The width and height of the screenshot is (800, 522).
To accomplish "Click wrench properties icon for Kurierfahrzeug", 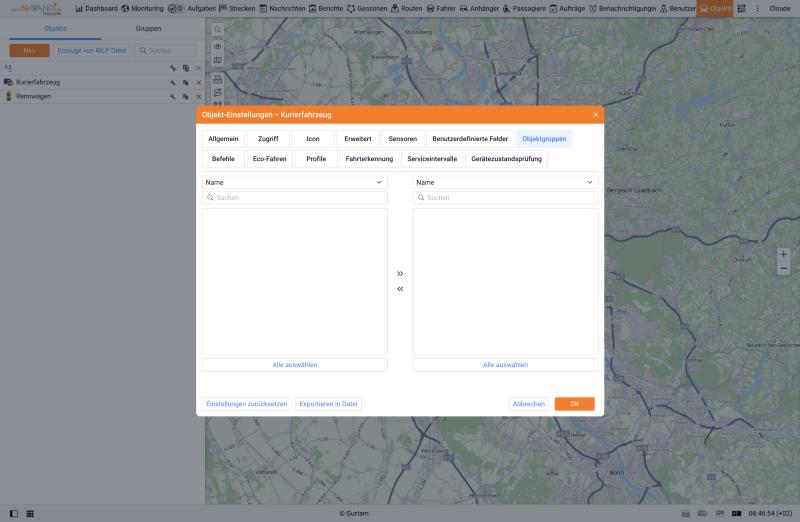I will [x=173, y=82].
